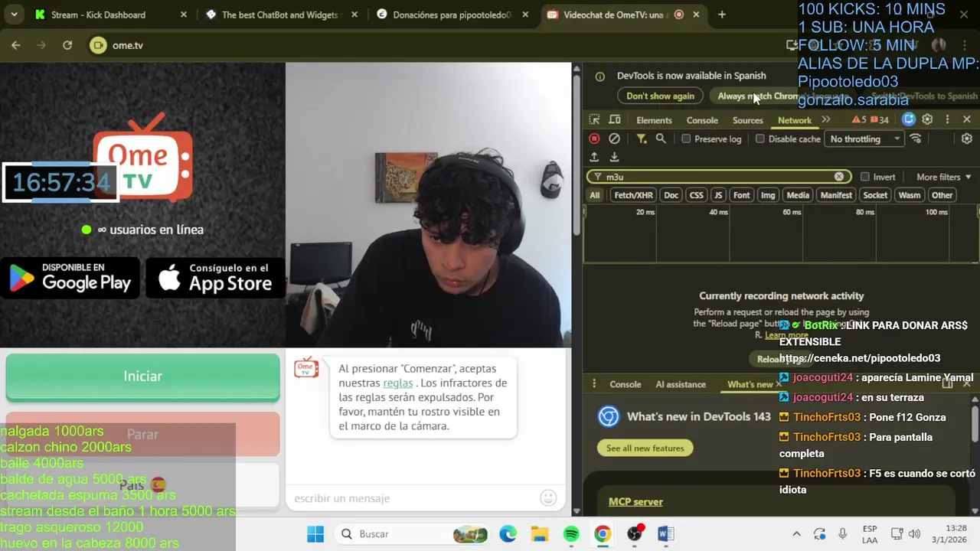980x551 pixels.
Task: Filter requests by Img type
Action: click(x=768, y=195)
